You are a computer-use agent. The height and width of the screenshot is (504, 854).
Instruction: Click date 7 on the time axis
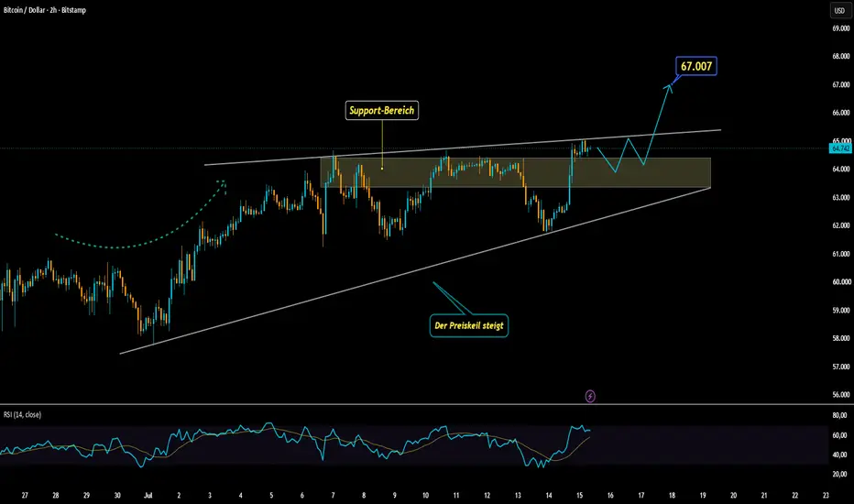coord(333,495)
